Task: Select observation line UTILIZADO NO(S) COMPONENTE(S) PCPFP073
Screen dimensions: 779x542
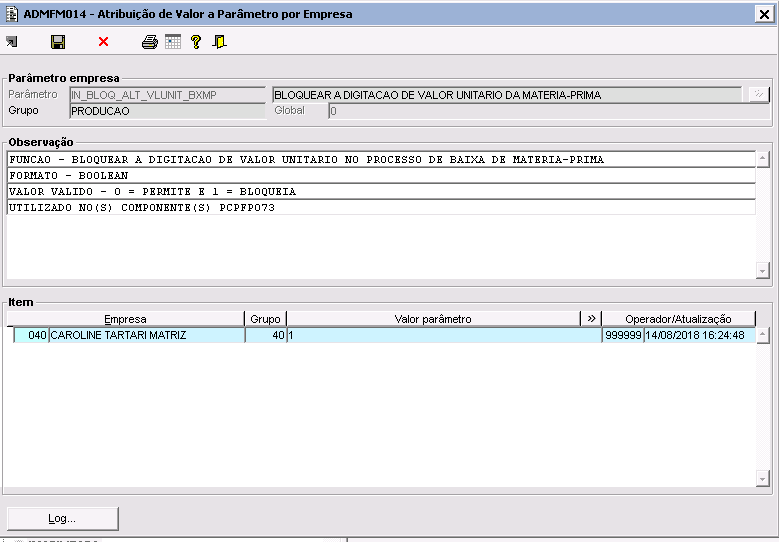Action: point(381,207)
